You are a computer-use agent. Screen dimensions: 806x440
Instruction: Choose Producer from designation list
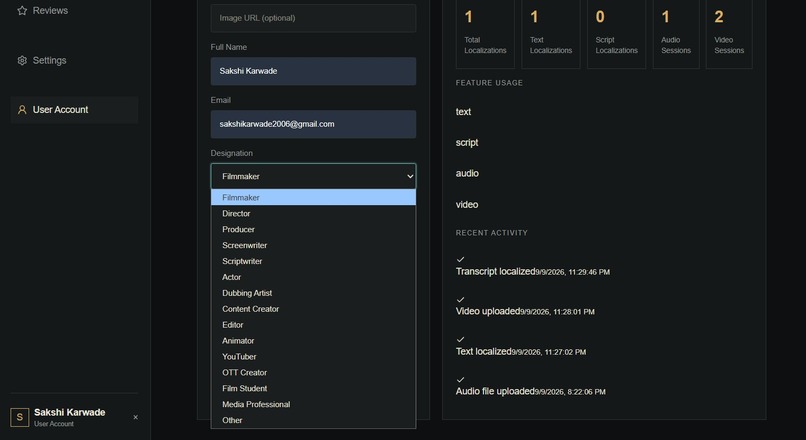pyautogui.click(x=313, y=229)
